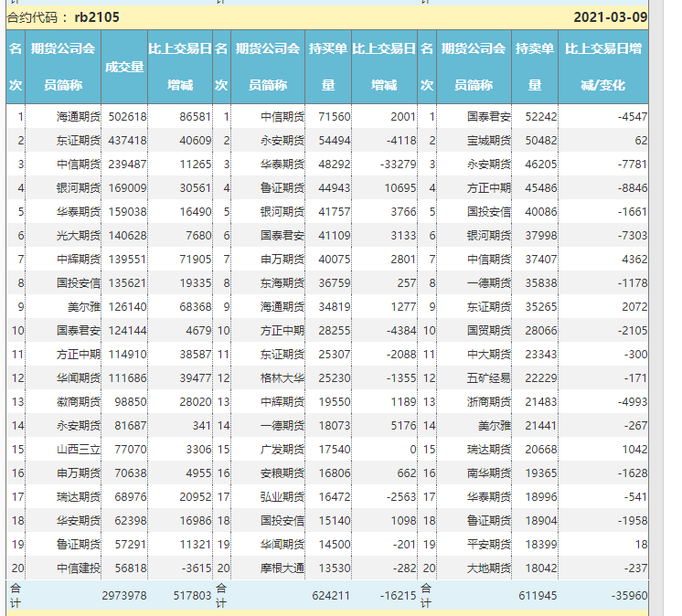
Task: Click the change value 86581
Action: [x=196, y=117]
